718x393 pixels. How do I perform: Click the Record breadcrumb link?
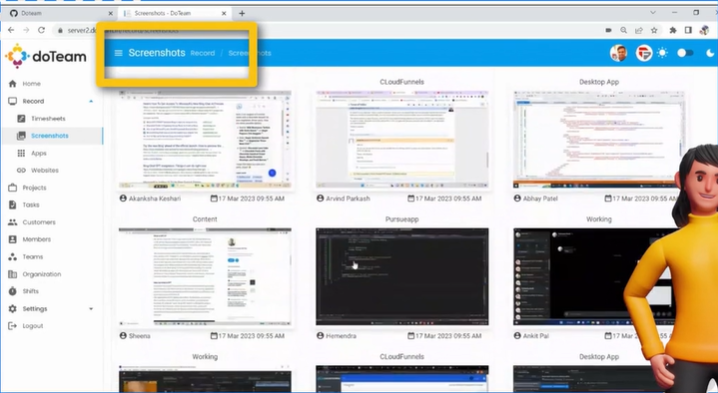[x=202, y=53]
